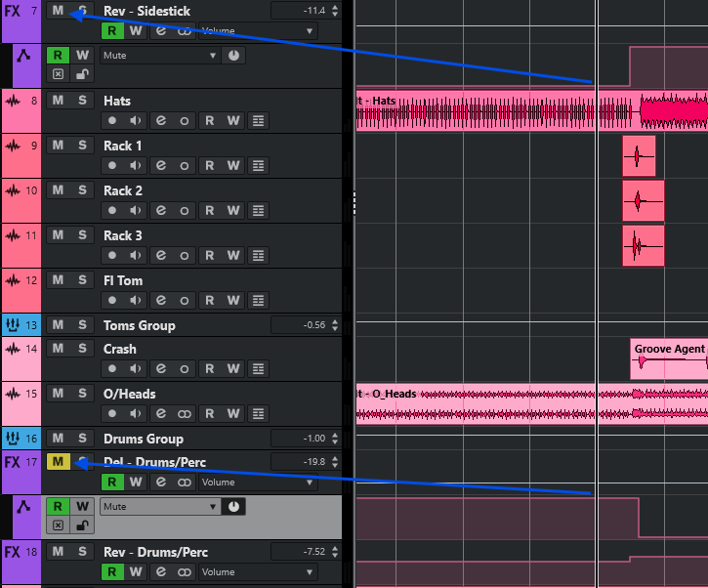
Task: Mute the Rev - Drums/Perc FX track
Action: 58,552
